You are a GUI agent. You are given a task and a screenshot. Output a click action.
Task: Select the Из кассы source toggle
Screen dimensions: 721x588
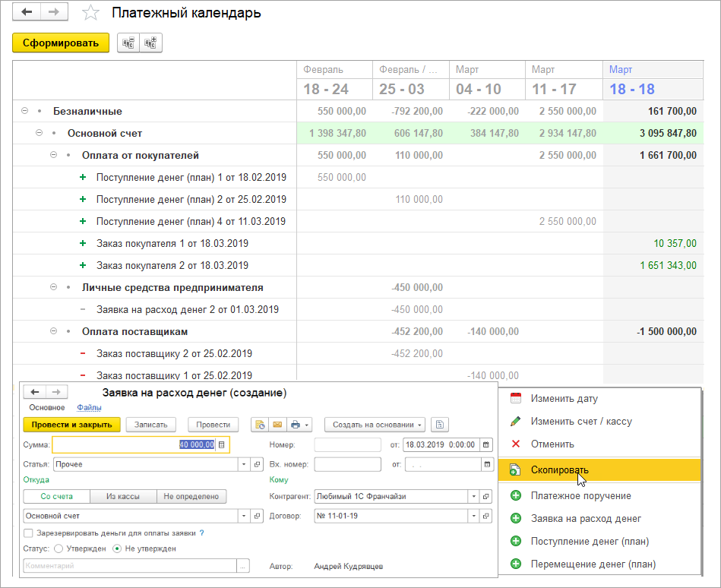point(122,496)
